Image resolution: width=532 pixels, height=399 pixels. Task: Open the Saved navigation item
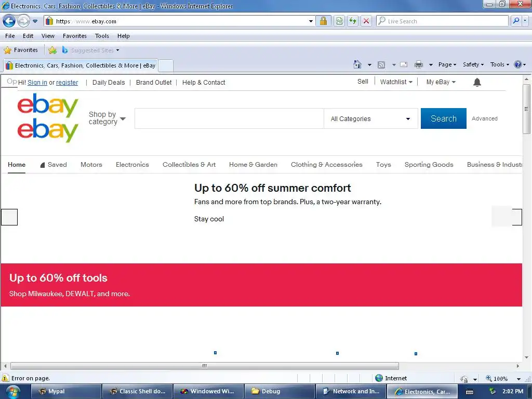[x=54, y=165]
